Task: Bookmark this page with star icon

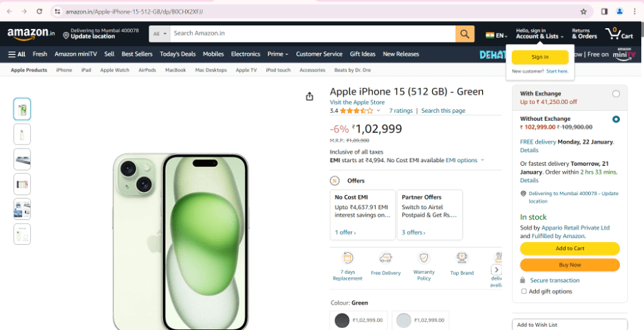Action: [x=583, y=12]
